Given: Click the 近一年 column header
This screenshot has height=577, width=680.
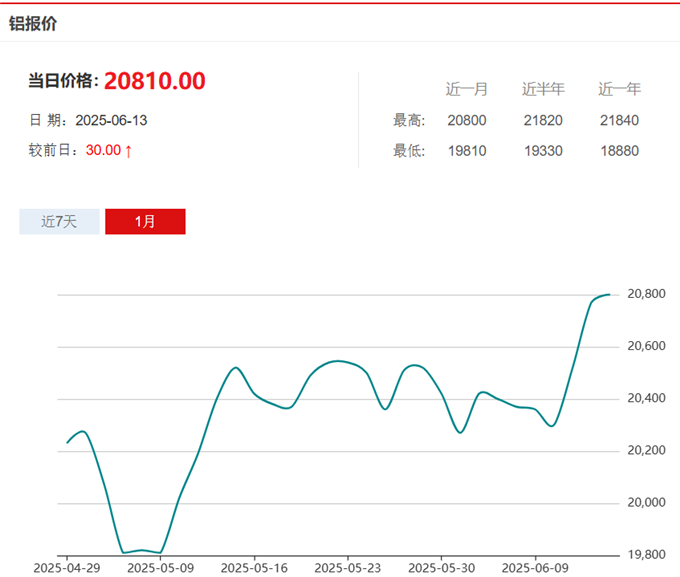Looking at the screenshot, I should 619,89.
